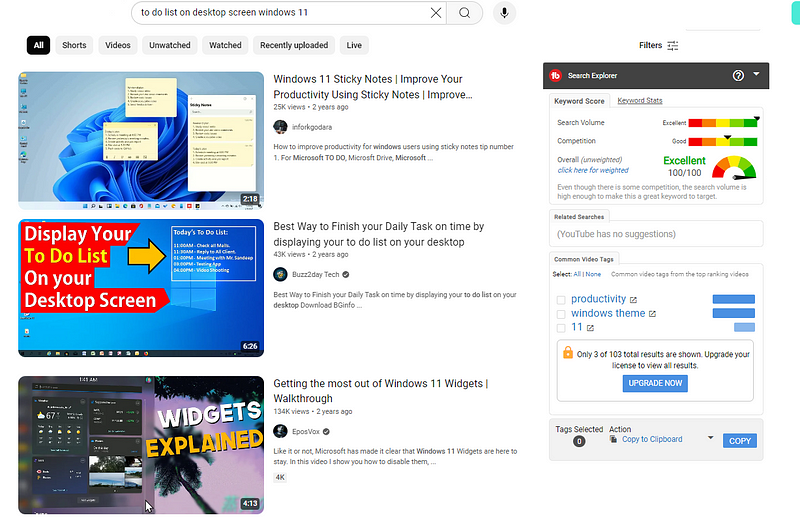Click the Copy to Clipboard action text
The image size is (800, 522).
coord(652,439)
